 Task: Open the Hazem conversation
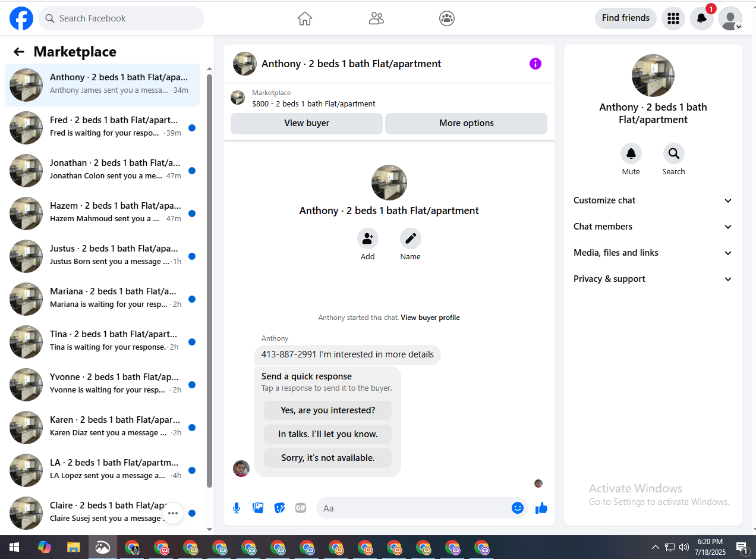click(102, 213)
